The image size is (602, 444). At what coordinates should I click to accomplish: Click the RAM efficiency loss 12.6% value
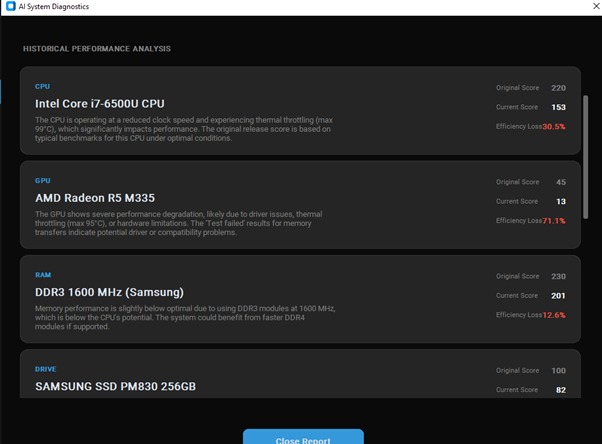(554, 315)
